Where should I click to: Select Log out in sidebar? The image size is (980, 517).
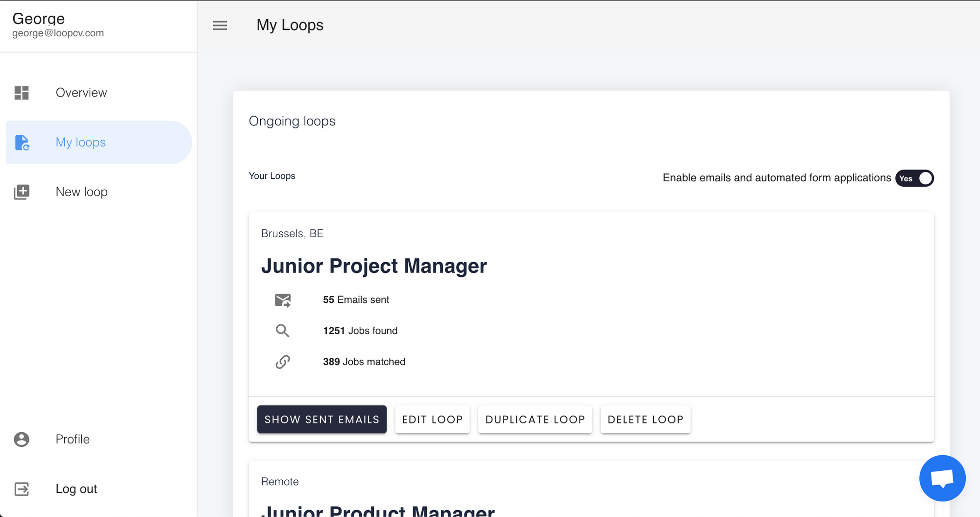pos(99,489)
